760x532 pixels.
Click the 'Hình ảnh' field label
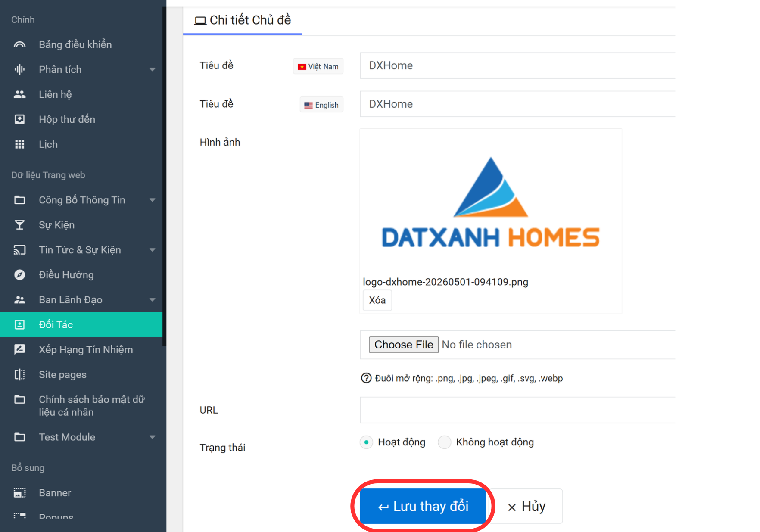pyautogui.click(x=220, y=142)
